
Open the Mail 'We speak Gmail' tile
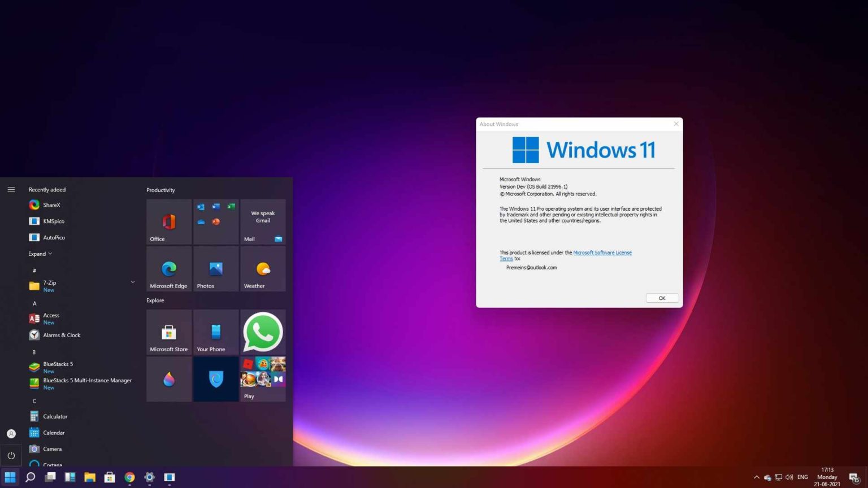pyautogui.click(x=263, y=221)
